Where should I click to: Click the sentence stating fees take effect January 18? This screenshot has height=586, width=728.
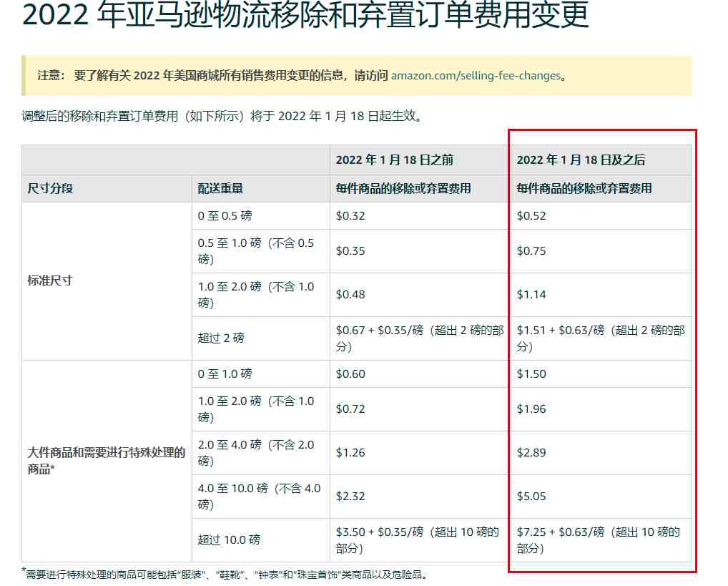(x=222, y=116)
